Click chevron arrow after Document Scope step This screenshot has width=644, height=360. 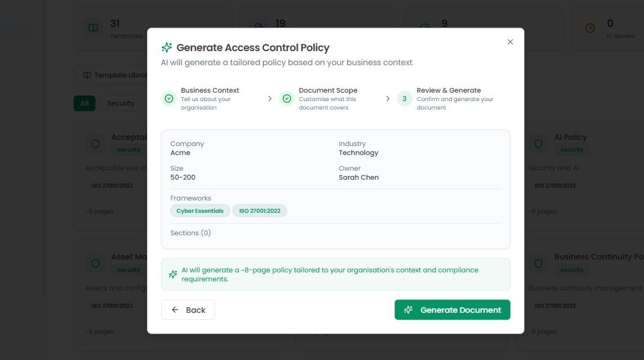coord(388,99)
